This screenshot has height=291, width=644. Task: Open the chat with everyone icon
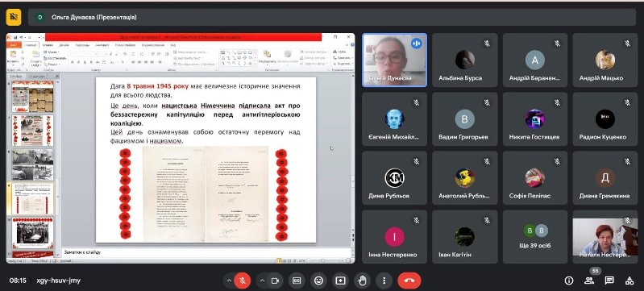[609, 281]
